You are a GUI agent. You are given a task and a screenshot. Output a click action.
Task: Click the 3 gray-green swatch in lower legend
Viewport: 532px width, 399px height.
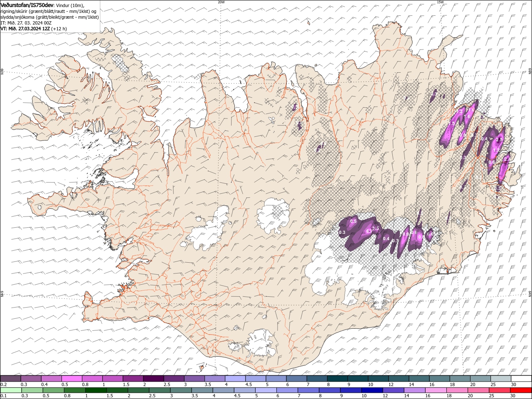(181, 390)
